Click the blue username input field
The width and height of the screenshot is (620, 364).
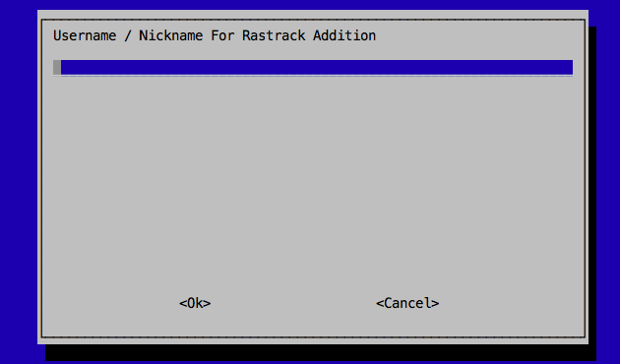tap(313, 67)
